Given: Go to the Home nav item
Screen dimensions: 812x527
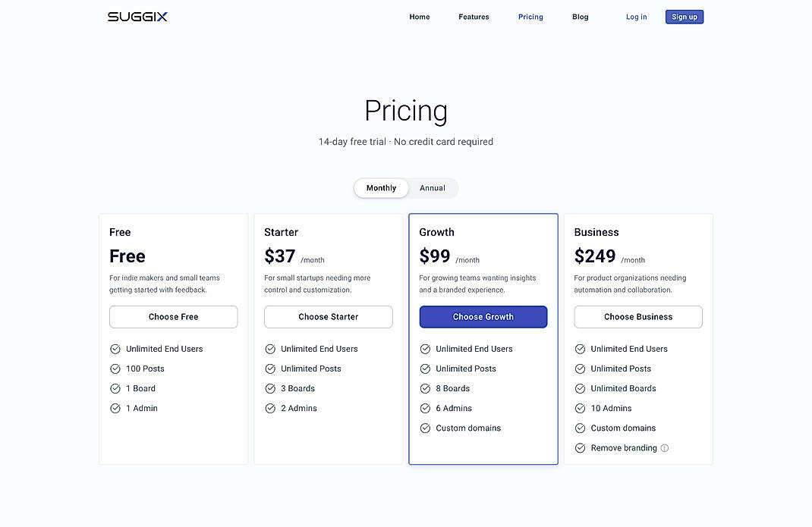Looking at the screenshot, I should [420, 17].
